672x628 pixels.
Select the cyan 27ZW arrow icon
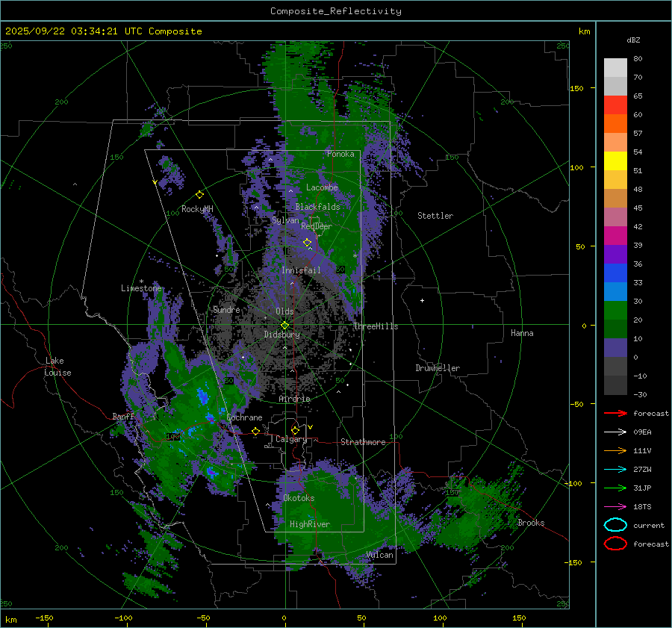tap(615, 469)
